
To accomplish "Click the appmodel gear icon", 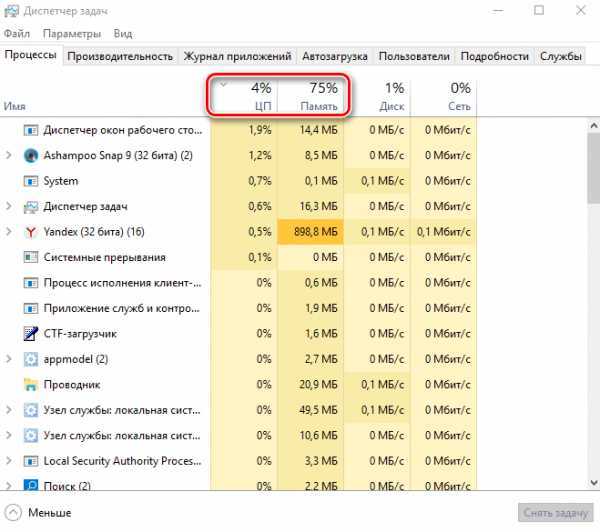I will (x=31, y=359).
